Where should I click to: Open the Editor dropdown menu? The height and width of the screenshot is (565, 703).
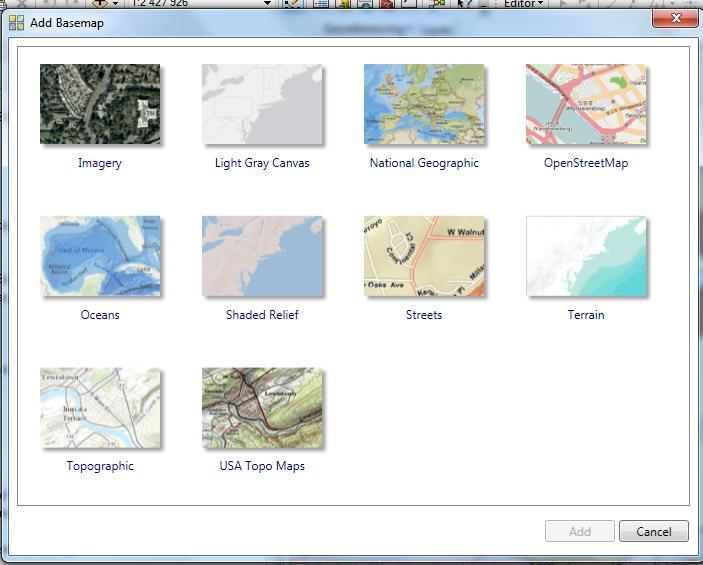pos(523,4)
